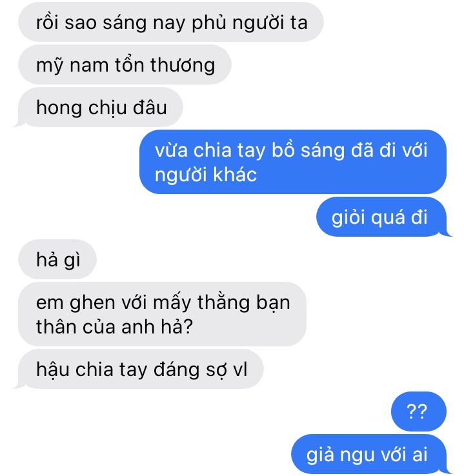Click 'thân của anh hả?' line
464x476 pixels.
pyautogui.click(x=114, y=326)
